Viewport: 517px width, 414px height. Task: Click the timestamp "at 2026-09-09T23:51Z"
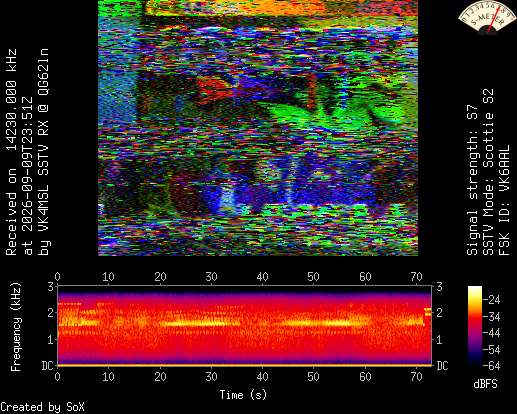pyautogui.click(x=28, y=176)
